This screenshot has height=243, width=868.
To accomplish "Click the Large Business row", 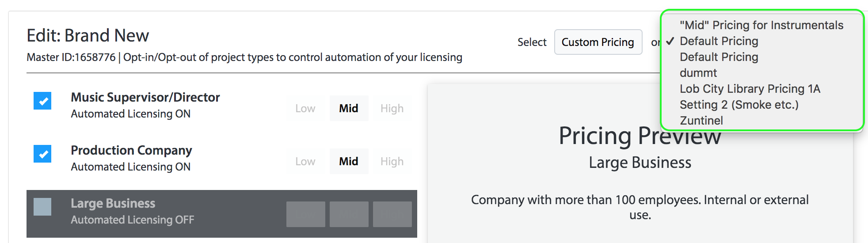I will click(x=222, y=214).
